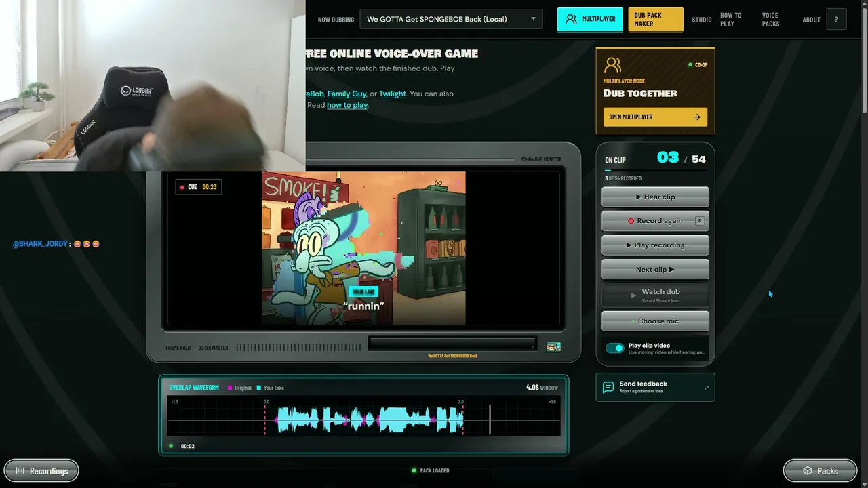Open the About page
Image resolution: width=868 pixels, height=488 pixels.
[812, 20]
